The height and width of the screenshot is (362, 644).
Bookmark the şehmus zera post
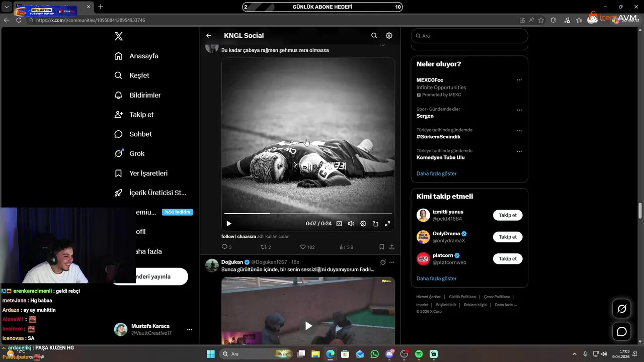(x=382, y=247)
